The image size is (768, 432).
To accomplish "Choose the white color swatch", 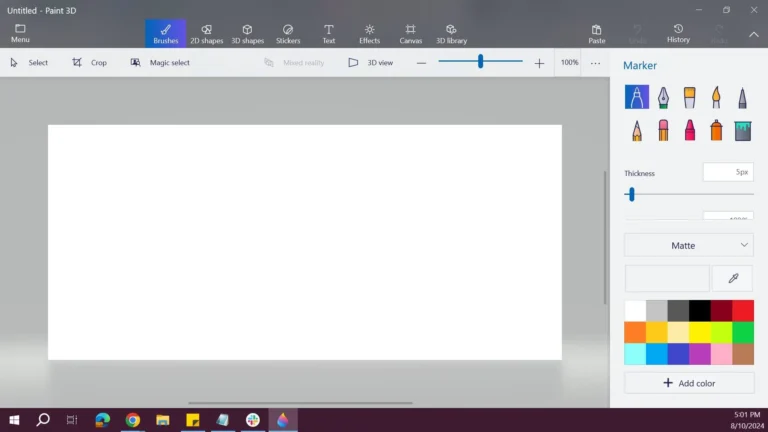I will (x=635, y=311).
